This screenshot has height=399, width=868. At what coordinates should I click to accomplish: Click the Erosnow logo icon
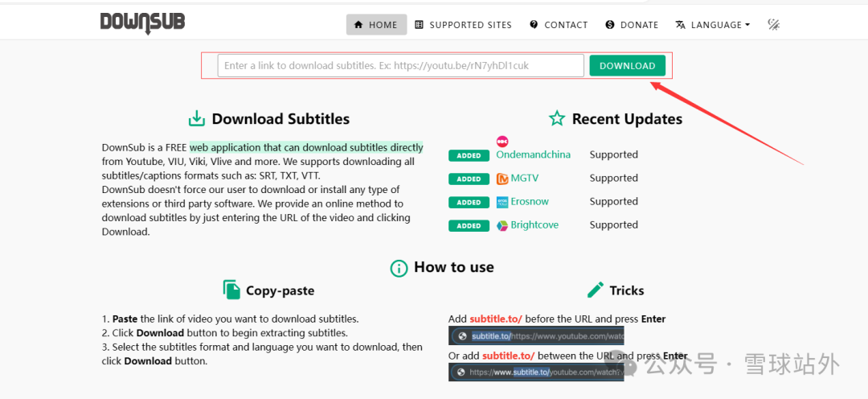[502, 202]
